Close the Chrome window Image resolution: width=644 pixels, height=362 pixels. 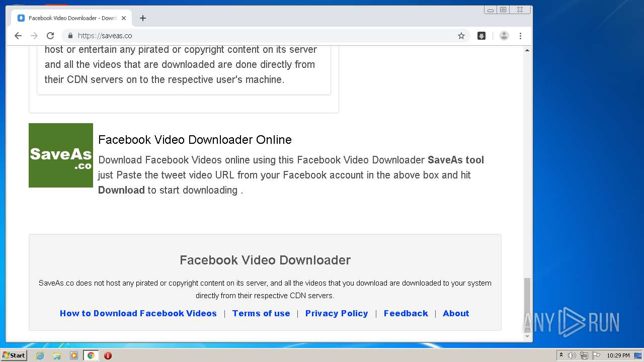coord(520,10)
